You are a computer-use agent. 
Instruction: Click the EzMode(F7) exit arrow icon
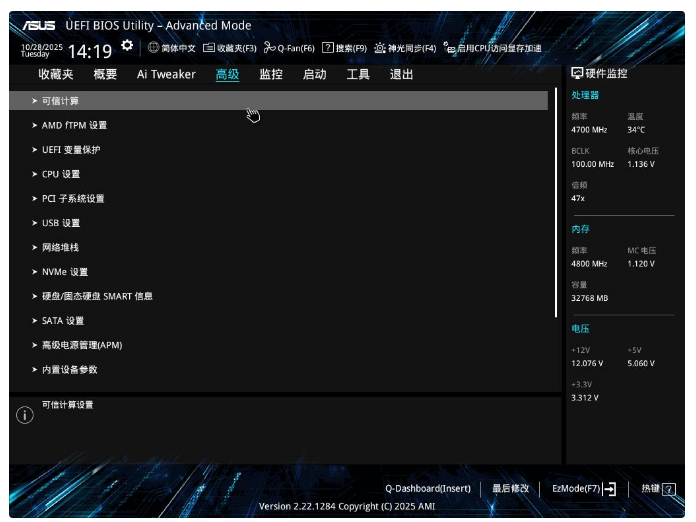(x=610, y=489)
